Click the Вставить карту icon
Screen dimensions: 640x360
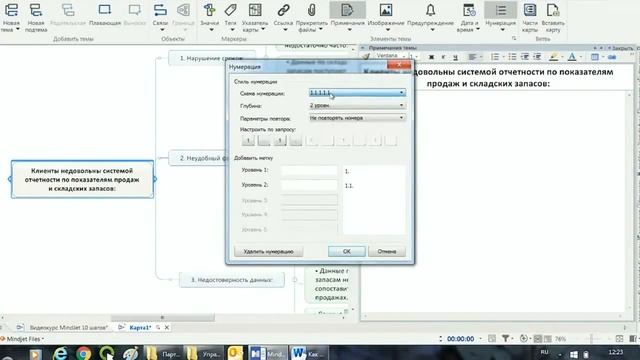click(x=553, y=10)
